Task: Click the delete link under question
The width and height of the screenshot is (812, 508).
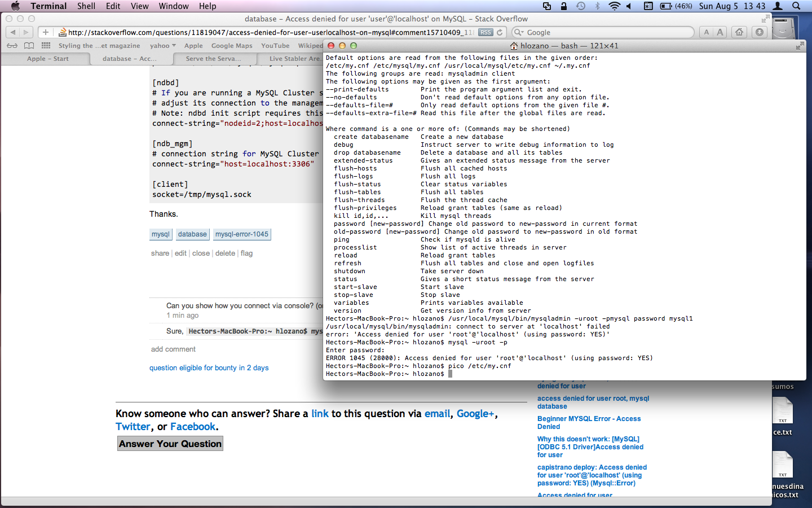Action: pyautogui.click(x=225, y=253)
